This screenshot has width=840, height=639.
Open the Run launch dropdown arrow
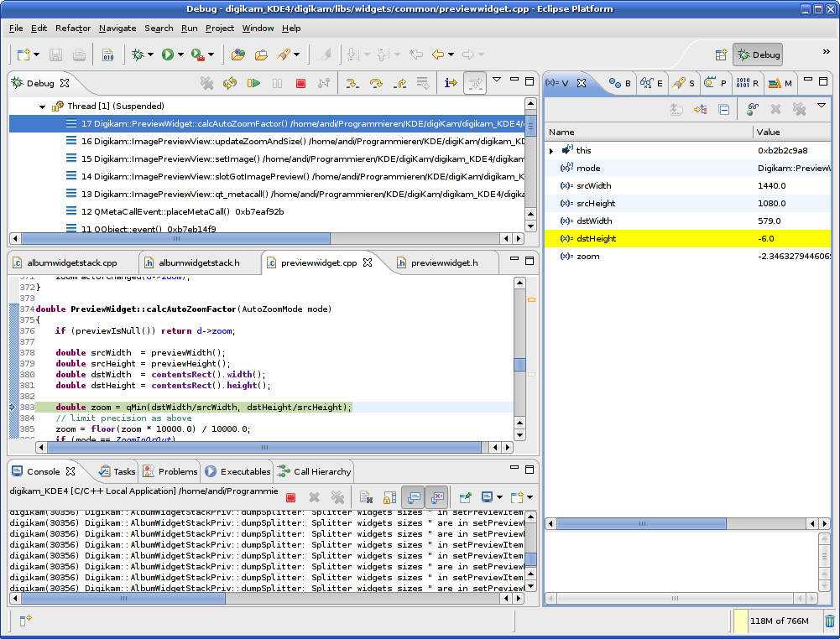[x=181, y=55]
